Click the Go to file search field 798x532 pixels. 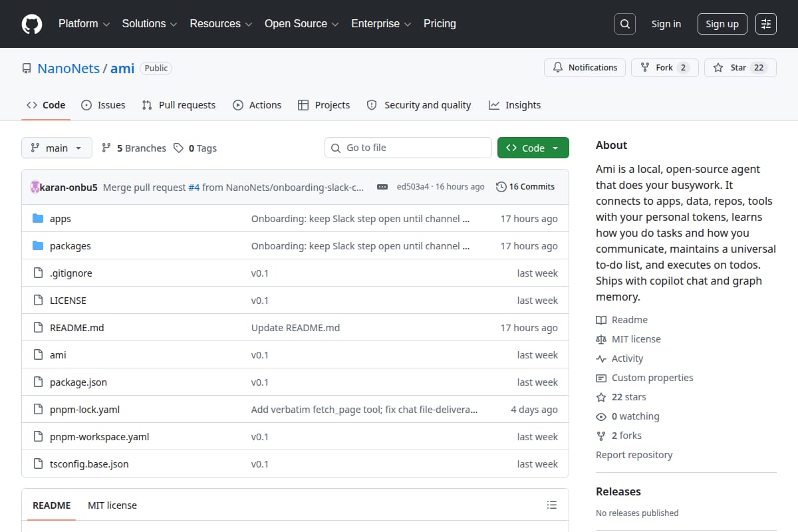[x=408, y=148]
